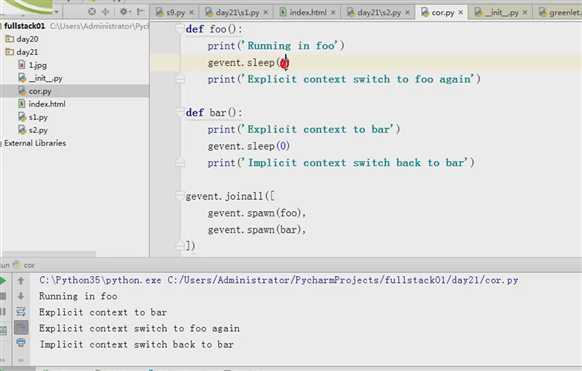Image resolution: width=582 pixels, height=371 pixels.
Task: Click the python.exe path line in console
Action: [x=279, y=280]
